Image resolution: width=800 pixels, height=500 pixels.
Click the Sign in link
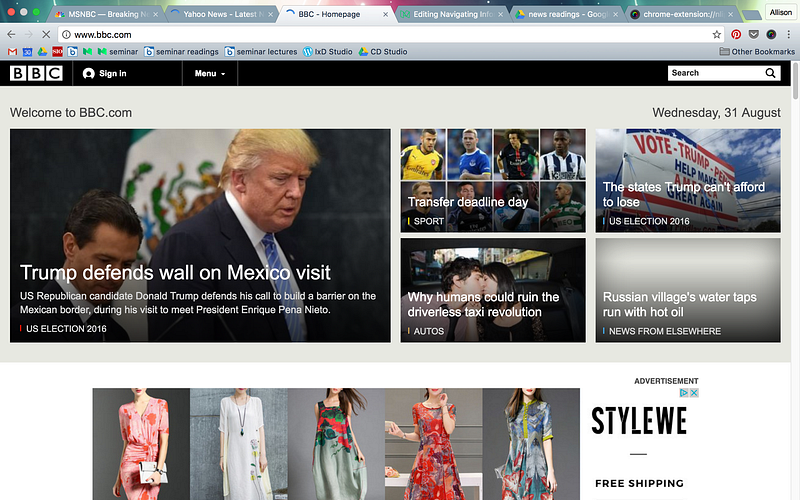click(x=105, y=73)
